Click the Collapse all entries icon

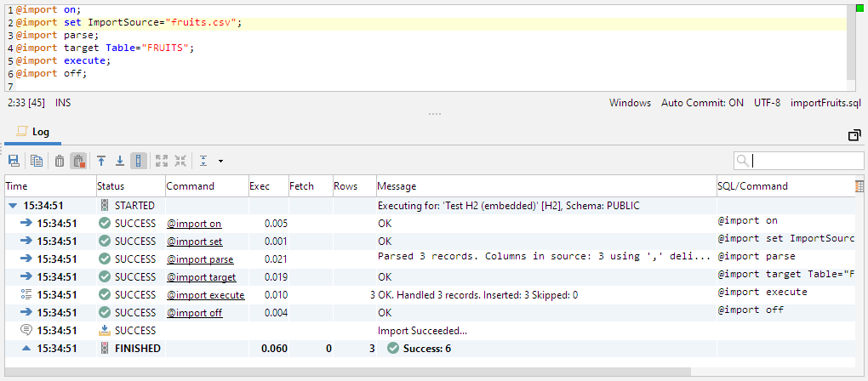[180, 161]
